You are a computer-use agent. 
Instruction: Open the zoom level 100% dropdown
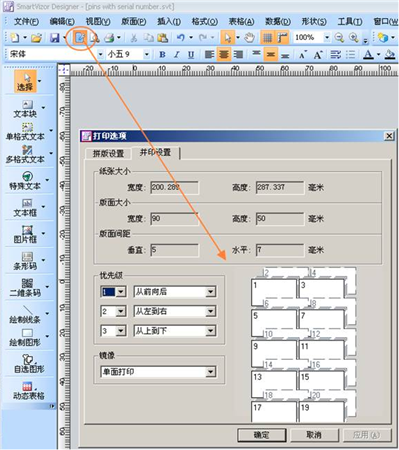327,38
